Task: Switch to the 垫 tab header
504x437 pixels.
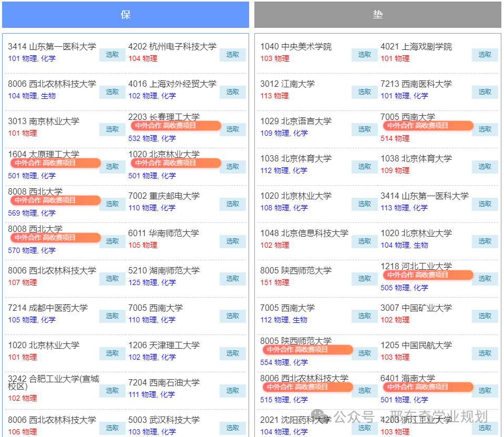Action: coord(377,15)
